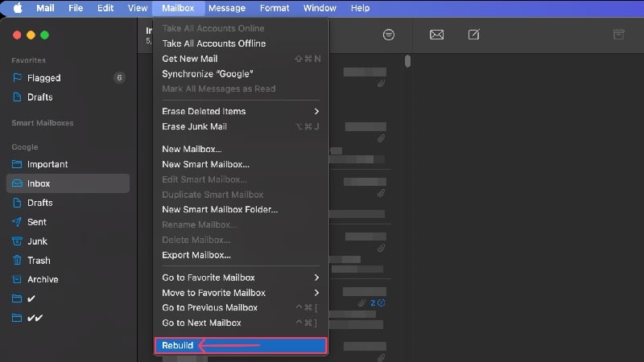Click the archive icon in toolbar

[x=618, y=35]
